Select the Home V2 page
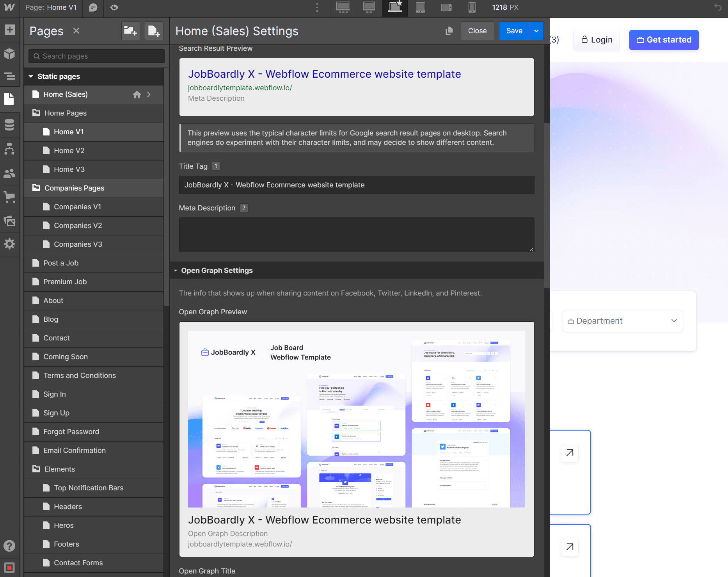 (x=94, y=151)
